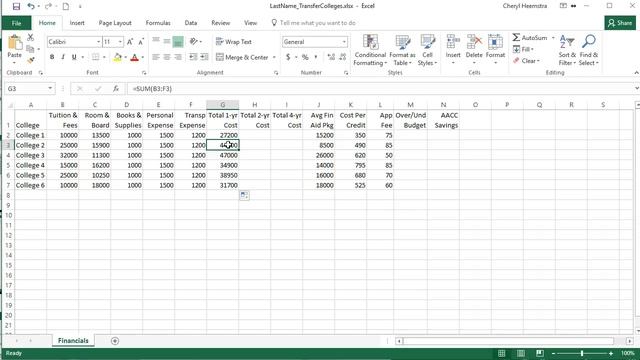Image resolution: width=640 pixels, height=360 pixels.
Task: Click the Fill Color paint bucket
Action: (x=118, y=57)
